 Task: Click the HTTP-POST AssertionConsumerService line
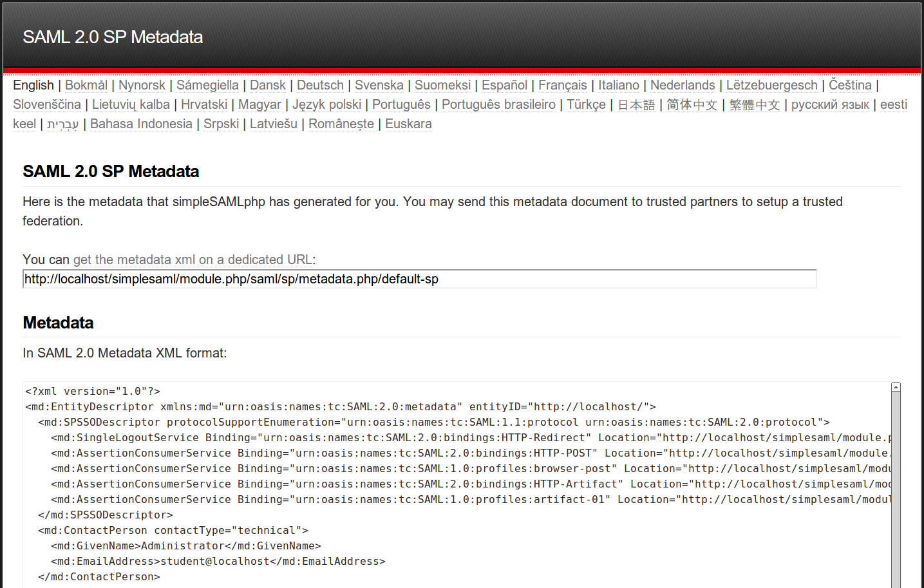471,453
